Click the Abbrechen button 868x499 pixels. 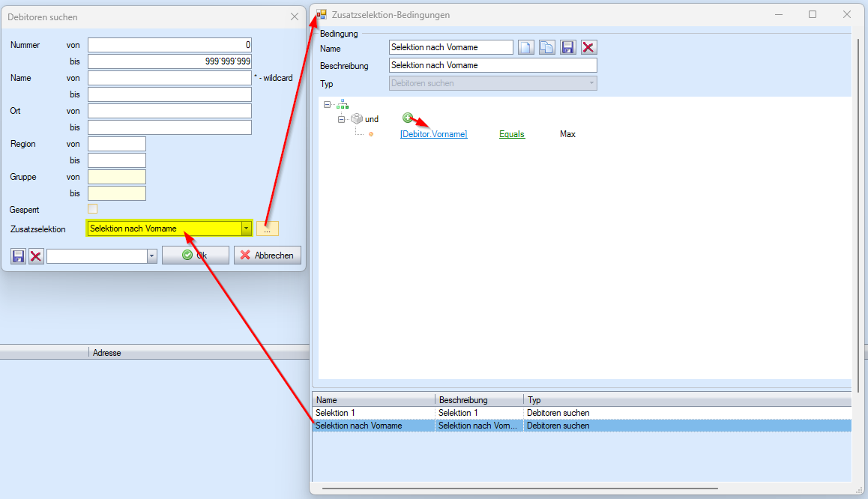[x=268, y=255]
